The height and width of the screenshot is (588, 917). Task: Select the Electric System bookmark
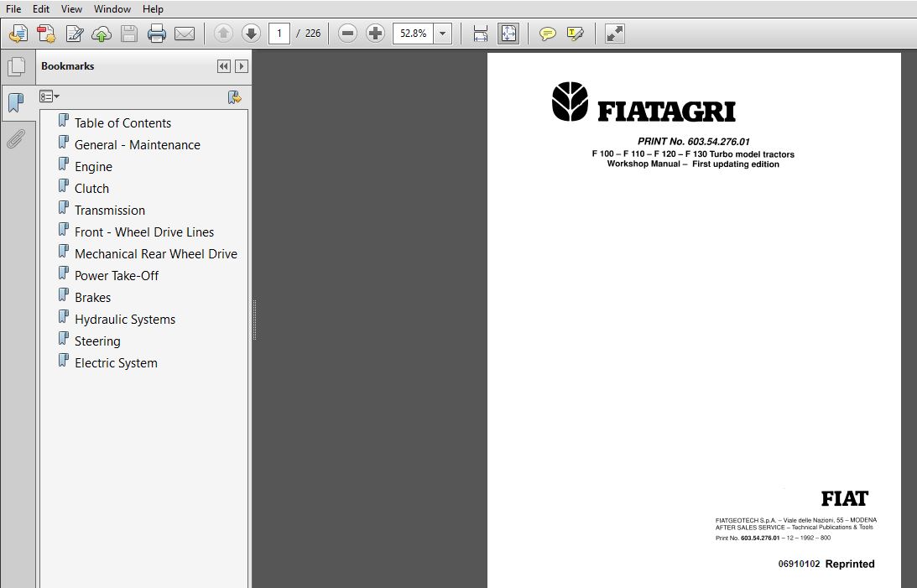(x=117, y=363)
